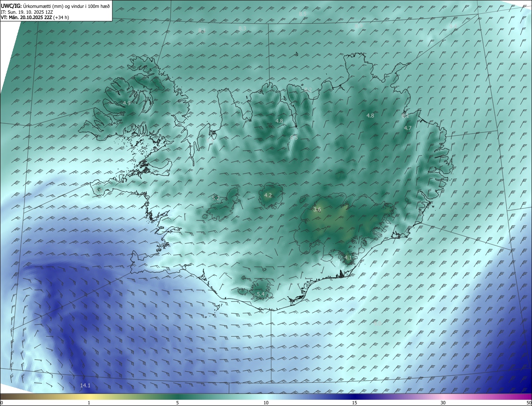This screenshot has height=406, width=532.
Task: Click the title text 'Úrkomumætti (mm) og vindur í 100m hæð'
Action: pyautogui.click(x=66, y=6)
